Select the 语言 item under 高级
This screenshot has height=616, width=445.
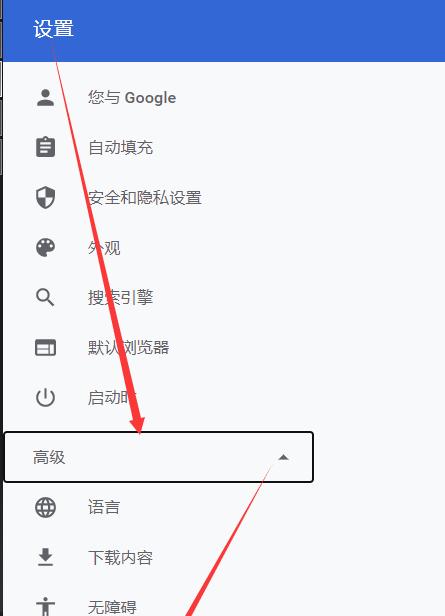click(x=104, y=507)
